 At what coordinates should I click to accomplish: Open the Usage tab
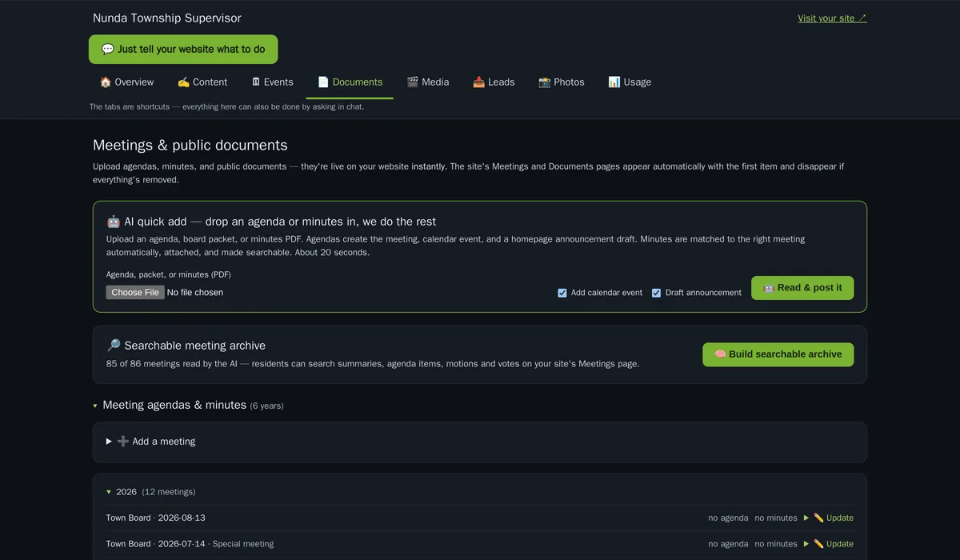coord(630,82)
